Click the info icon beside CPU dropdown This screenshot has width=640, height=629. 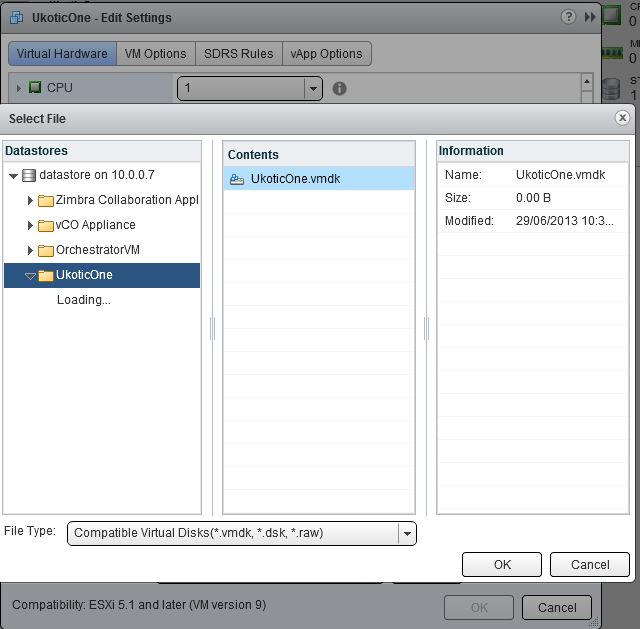pos(339,88)
